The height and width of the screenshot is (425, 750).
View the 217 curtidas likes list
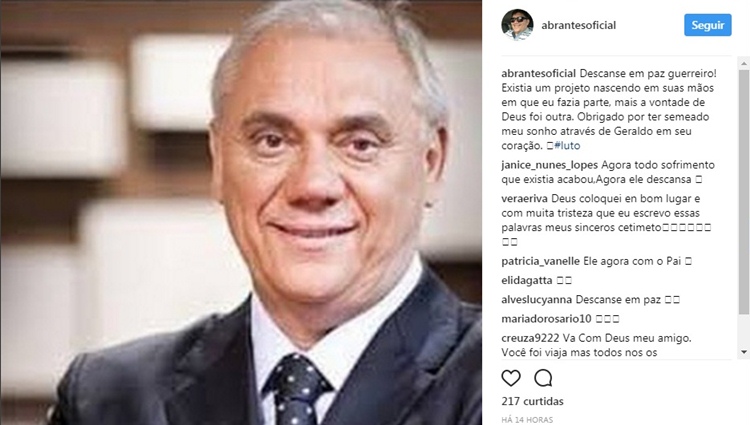(x=532, y=401)
